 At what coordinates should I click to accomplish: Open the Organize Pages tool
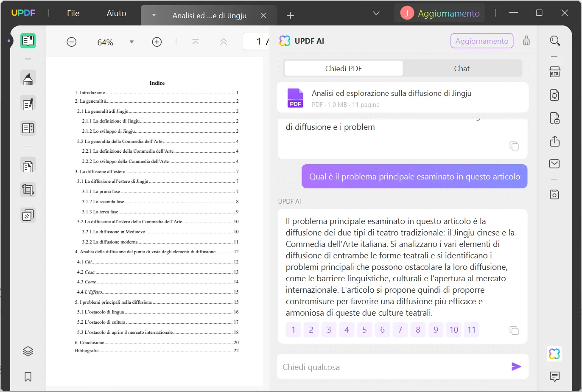[28, 165]
